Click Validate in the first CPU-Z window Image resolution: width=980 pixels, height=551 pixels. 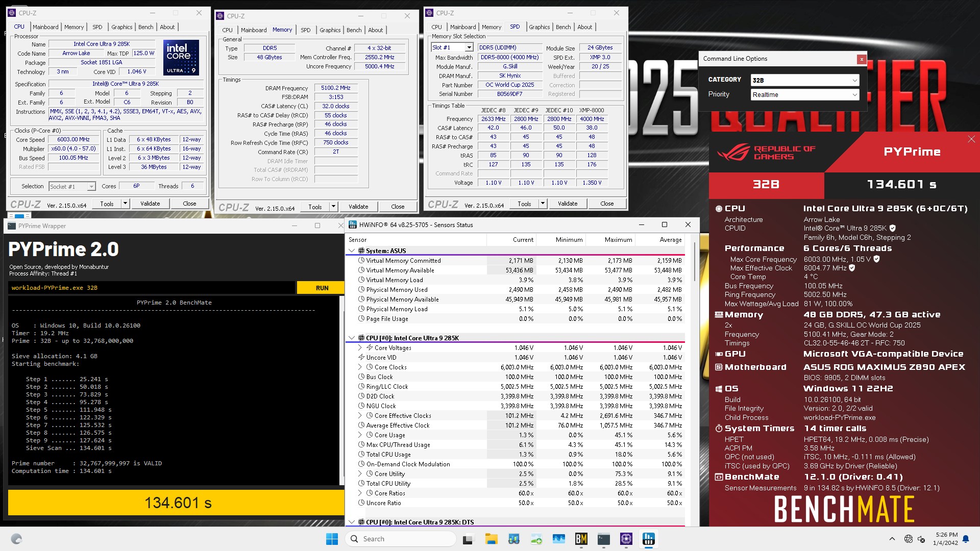coord(150,204)
